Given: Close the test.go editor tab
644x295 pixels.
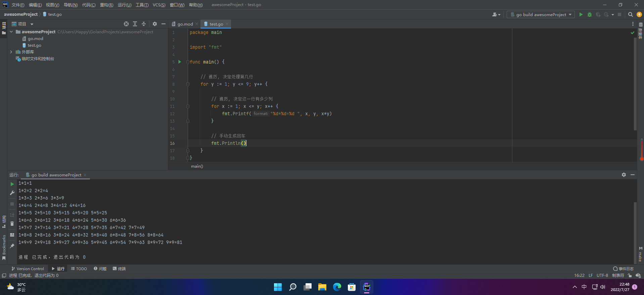Looking at the screenshot, I should coord(227,24).
